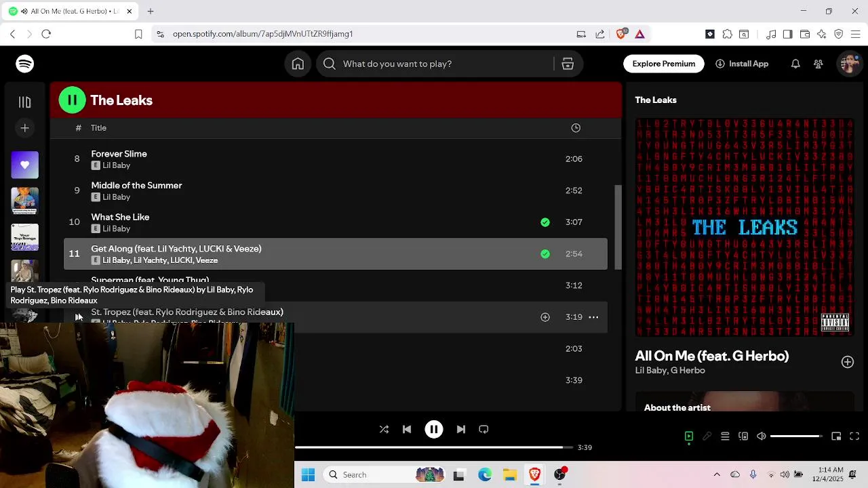Open the Browse icon in search bar
Image resolution: width=868 pixels, height=488 pixels.
click(568, 64)
